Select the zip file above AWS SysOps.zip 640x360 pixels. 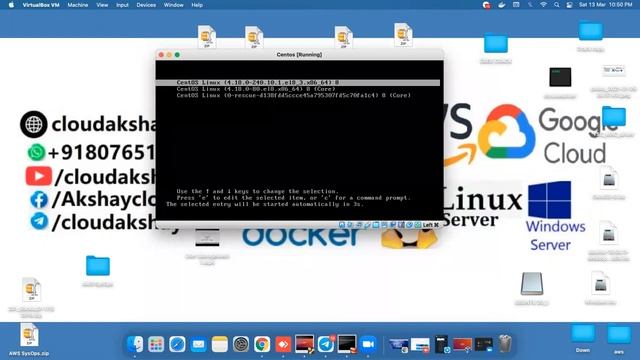[x=31, y=289]
